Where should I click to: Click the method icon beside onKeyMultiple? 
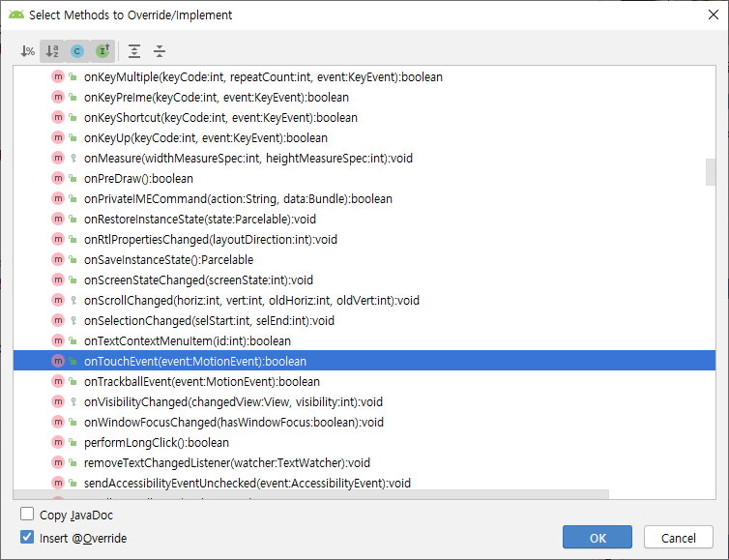pyautogui.click(x=58, y=76)
